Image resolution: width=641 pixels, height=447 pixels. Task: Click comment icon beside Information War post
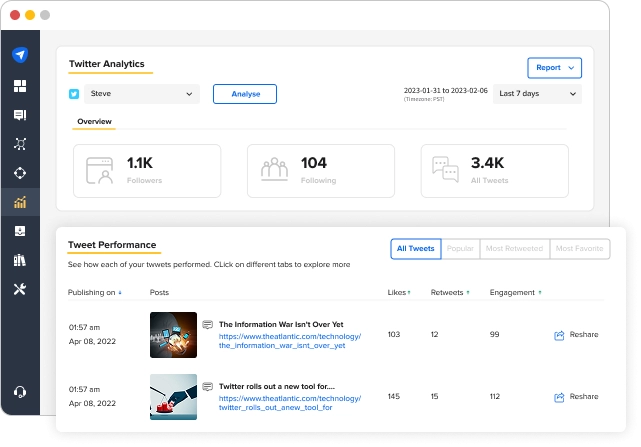(x=208, y=325)
